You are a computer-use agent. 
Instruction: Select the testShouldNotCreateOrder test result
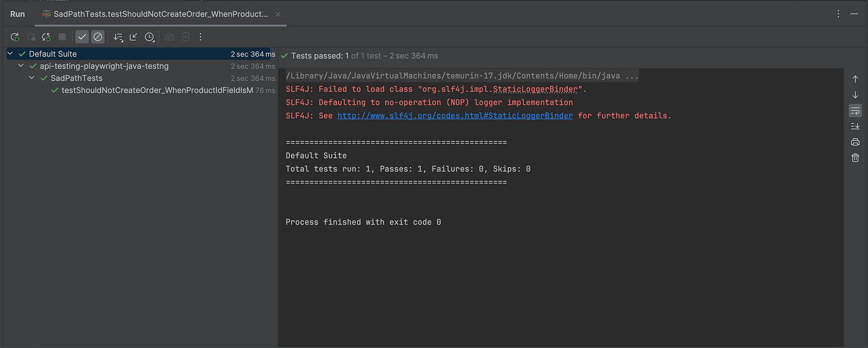click(157, 90)
